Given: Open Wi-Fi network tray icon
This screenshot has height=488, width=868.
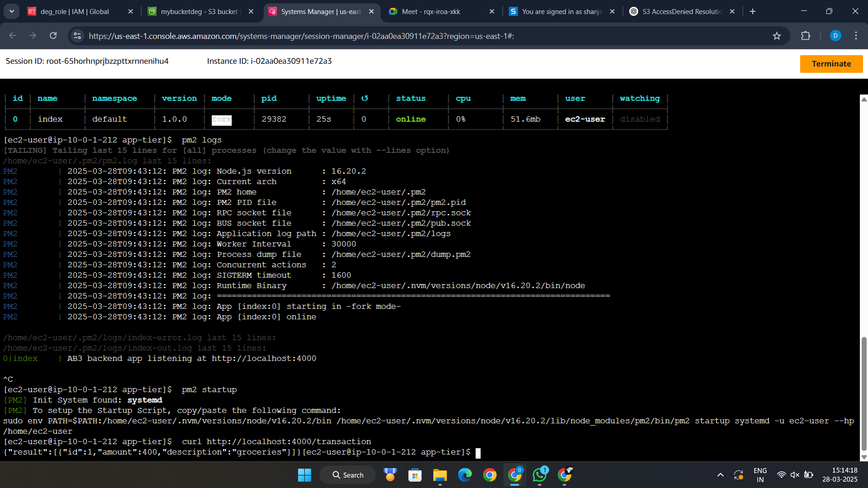Looking at the screenshot, I should tap(781, 475).
